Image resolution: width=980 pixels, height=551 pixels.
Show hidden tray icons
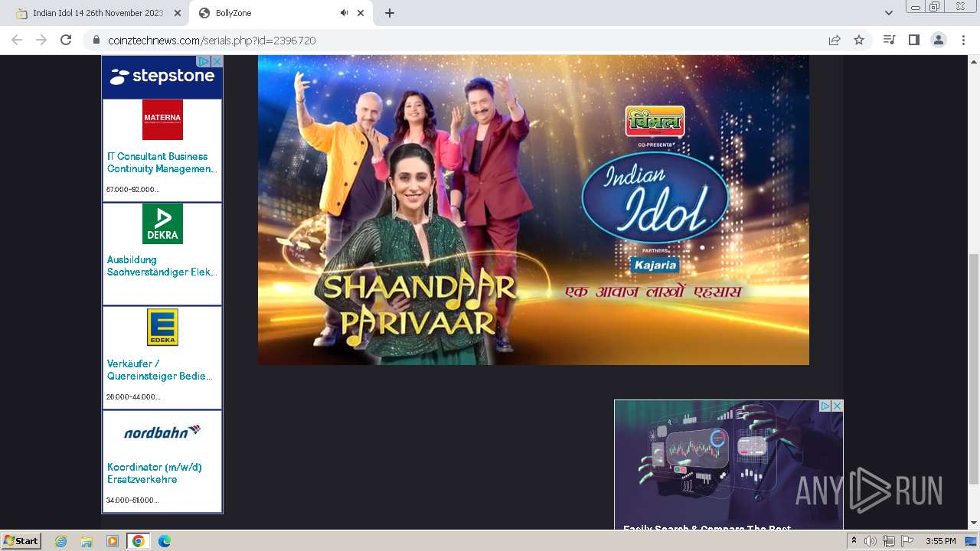(x=854, y=541)
